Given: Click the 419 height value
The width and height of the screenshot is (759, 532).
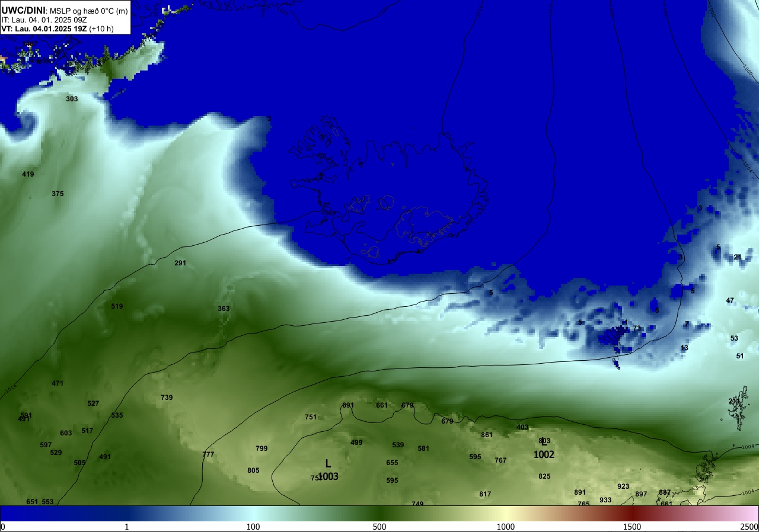Looking at the screenshot, I should (x=28, y=174).
